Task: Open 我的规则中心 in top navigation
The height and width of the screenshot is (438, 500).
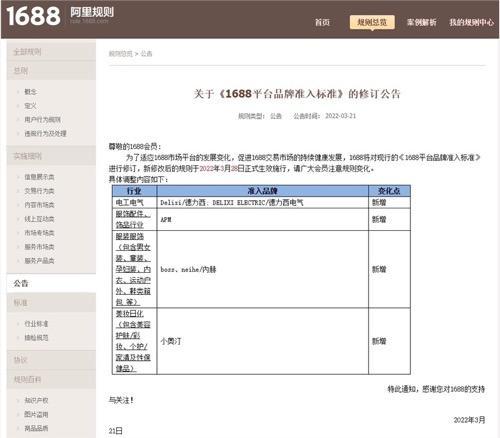Action: [471, 22]
